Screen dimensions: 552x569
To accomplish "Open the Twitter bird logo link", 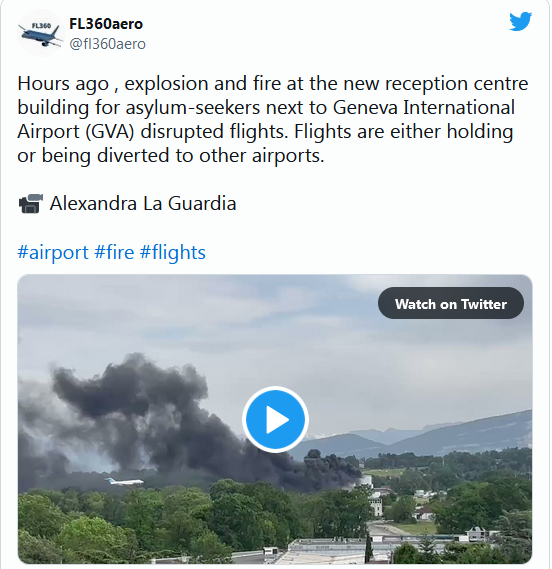I will (x=520, y=21).
